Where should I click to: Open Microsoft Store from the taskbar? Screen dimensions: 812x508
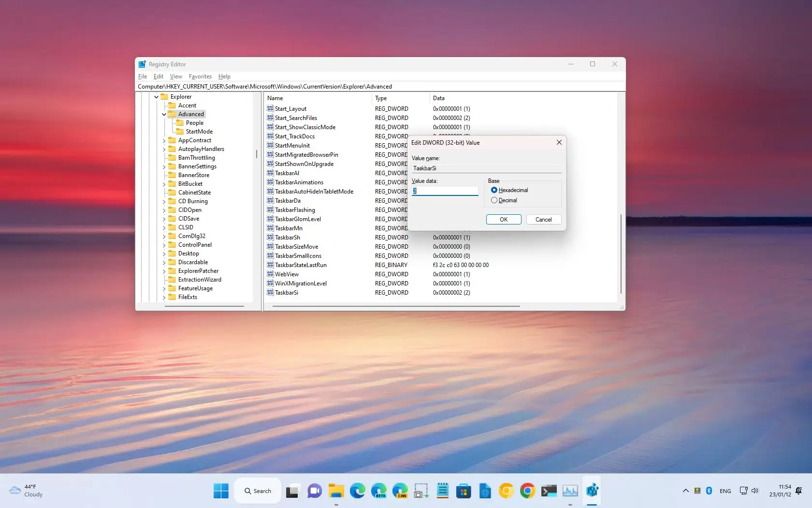464,491
